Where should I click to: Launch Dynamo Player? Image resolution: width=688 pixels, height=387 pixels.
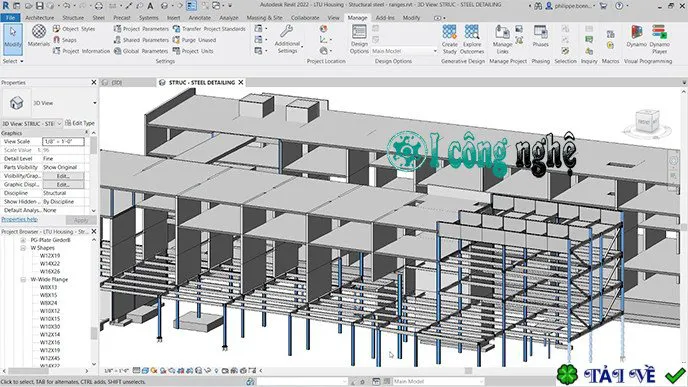[x=659, y=39]
